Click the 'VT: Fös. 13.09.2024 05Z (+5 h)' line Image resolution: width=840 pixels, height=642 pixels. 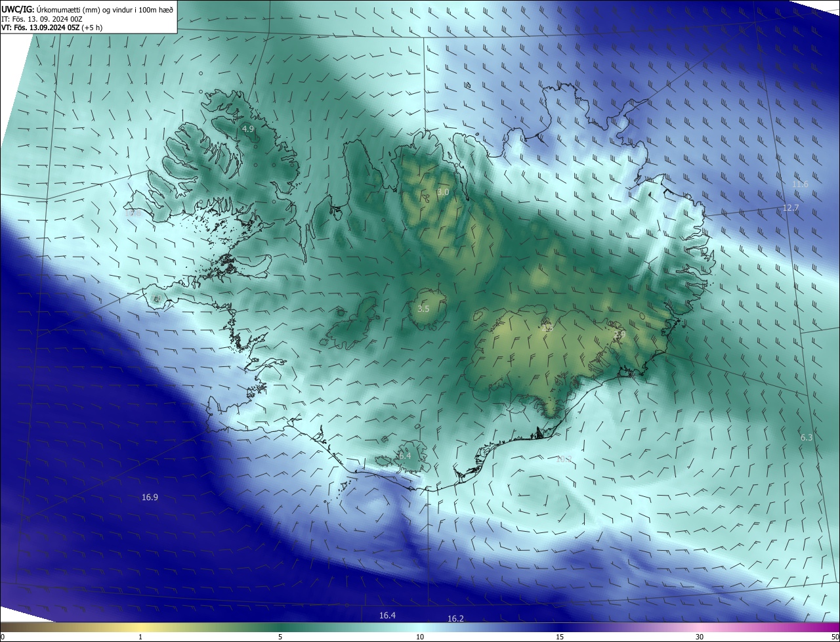pos(52,28)
